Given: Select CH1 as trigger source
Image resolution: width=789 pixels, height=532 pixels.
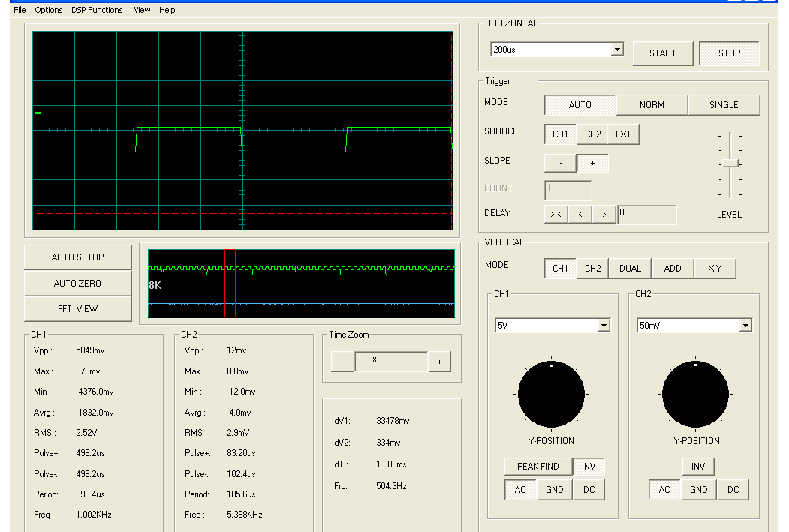Looking at the screenshot, I should 560,134.
